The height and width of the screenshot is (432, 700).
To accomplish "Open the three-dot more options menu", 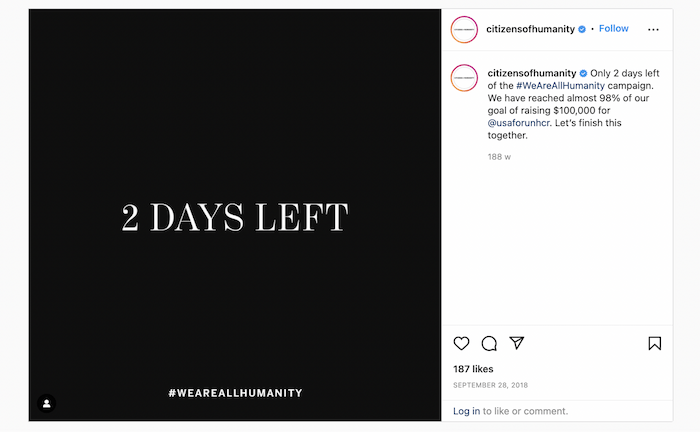I will pyautogui.click(x=654, y=29).
